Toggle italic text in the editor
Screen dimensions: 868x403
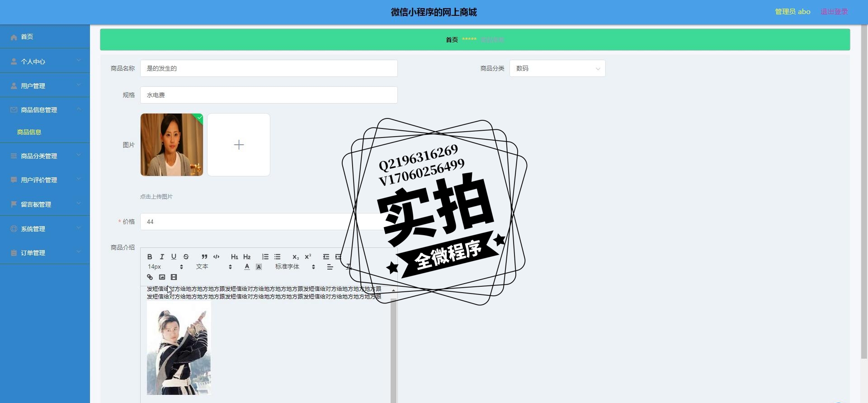(x=162, y=256)
